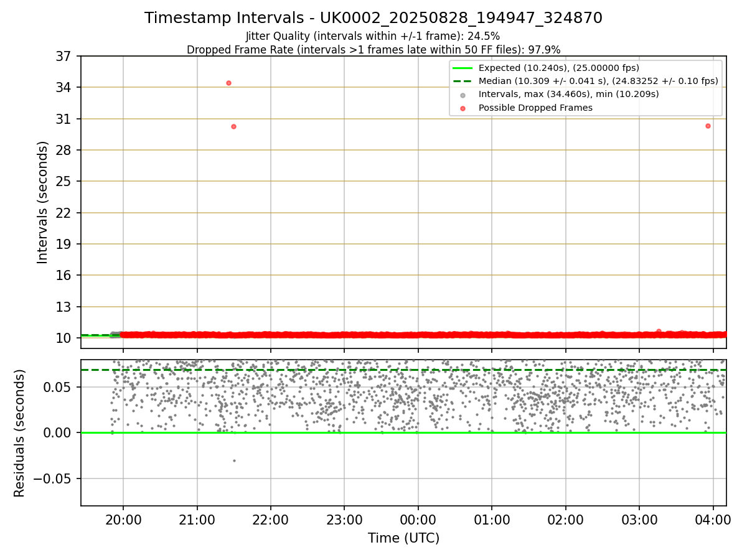747x560 pixels.
Task: Click the '22:00' x-axis tick label
Action: click(271, 519)
